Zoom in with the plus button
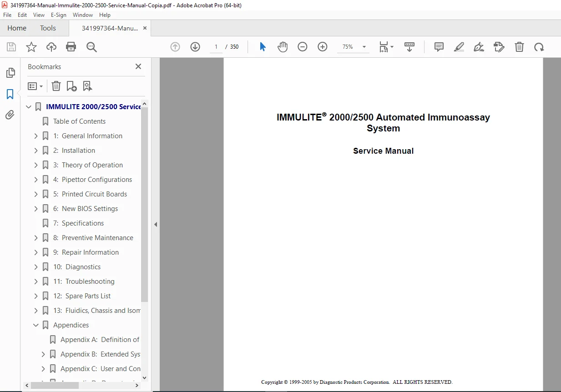561x392 pixels. [x=323, y=47]
